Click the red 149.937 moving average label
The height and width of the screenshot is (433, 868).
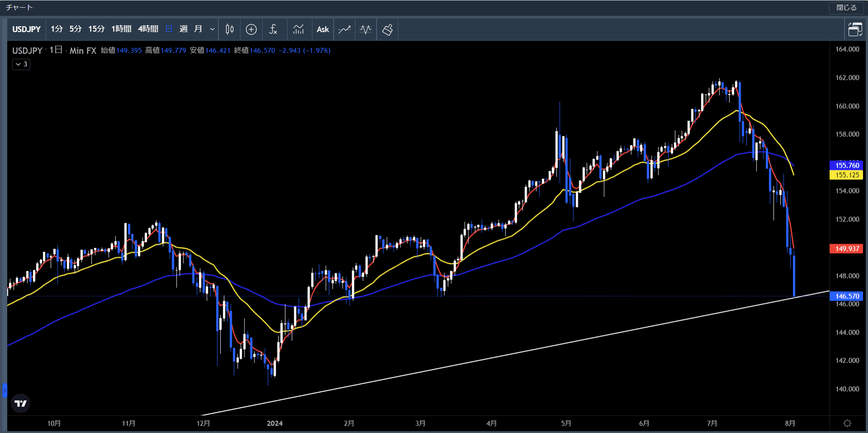click(847, 249)
